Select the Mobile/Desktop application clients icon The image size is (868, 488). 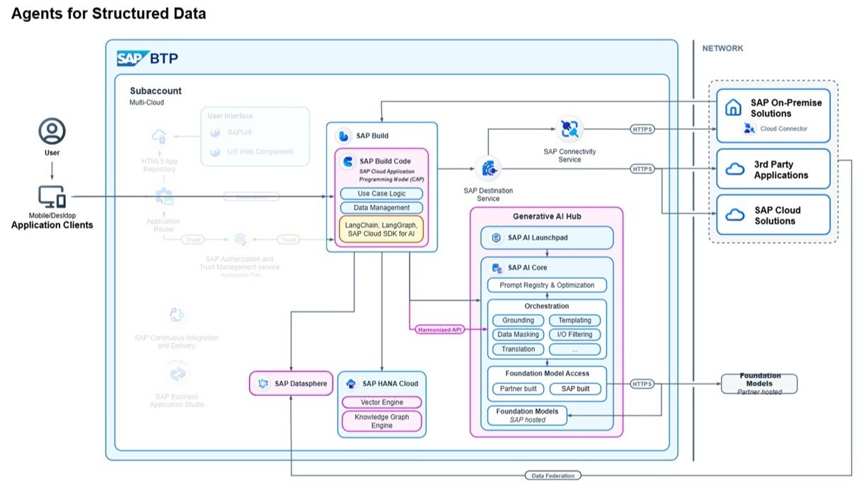(x=52, y=197)
